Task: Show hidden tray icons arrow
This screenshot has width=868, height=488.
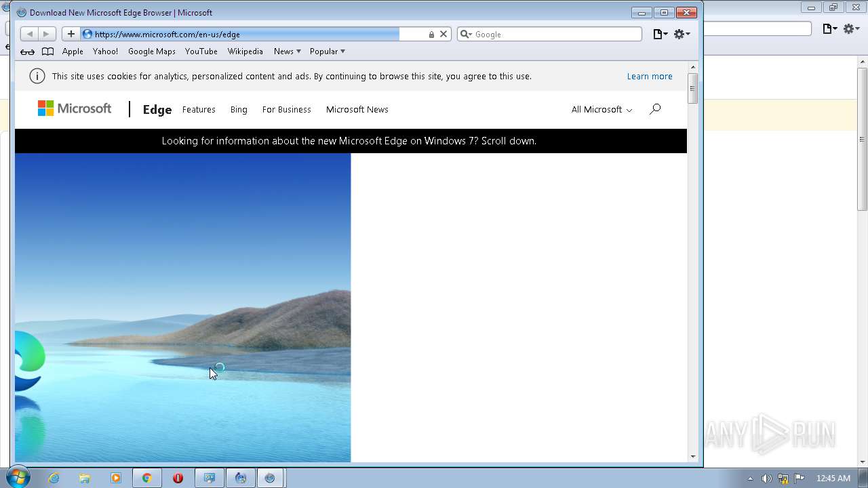Action: click(x=750, y=479)
